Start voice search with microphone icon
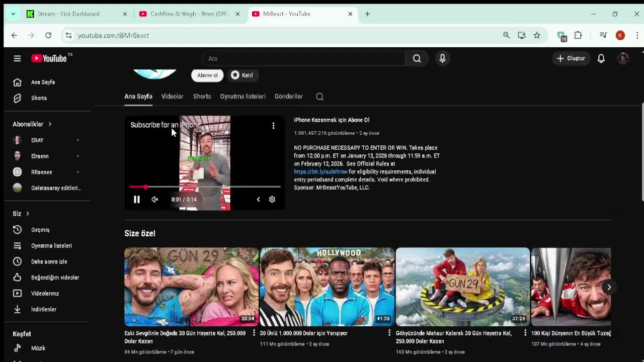This screenshot has width=644, height=362. (442, 58)
